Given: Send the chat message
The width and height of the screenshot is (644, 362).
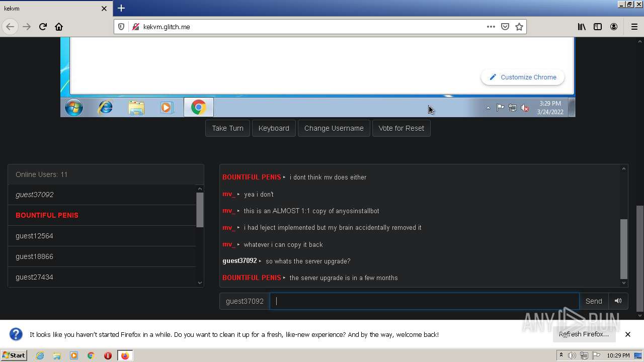Looking at the screenshot, I should pos(594,301).
